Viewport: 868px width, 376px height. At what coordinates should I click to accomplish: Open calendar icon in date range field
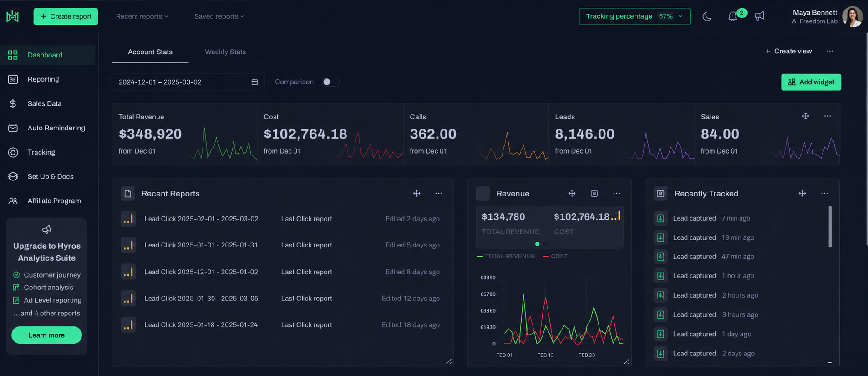pyautogui.click(x=254, y=82)
